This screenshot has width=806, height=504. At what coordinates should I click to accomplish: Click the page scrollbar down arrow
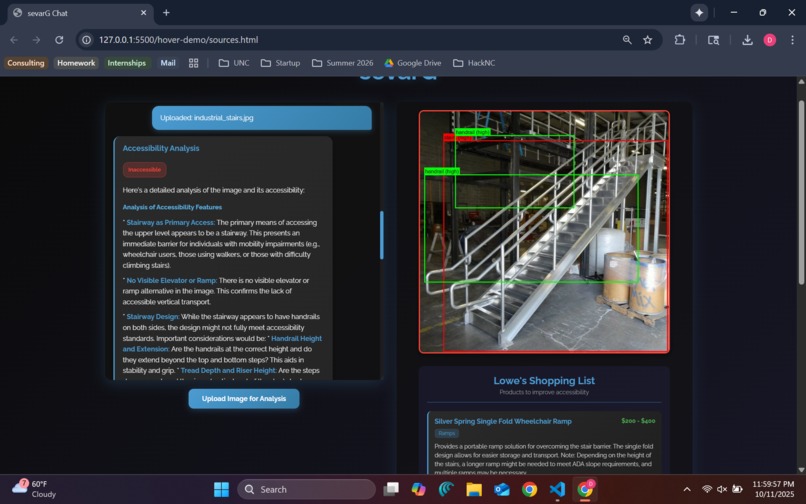801,470
